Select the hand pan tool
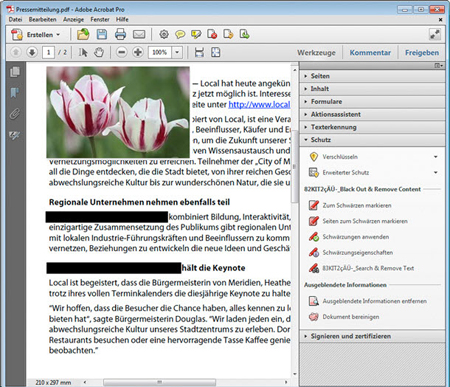The width and height of the screenshot is (450, 387). 99,52
